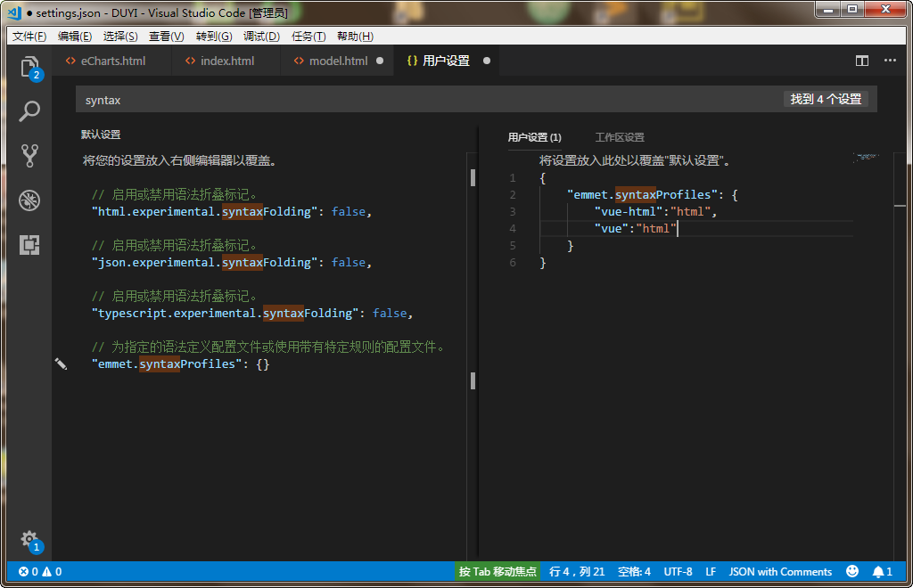Click the "html.experimental.syntaxFolding" setting line
913x588 pixels.
[231, 212]
